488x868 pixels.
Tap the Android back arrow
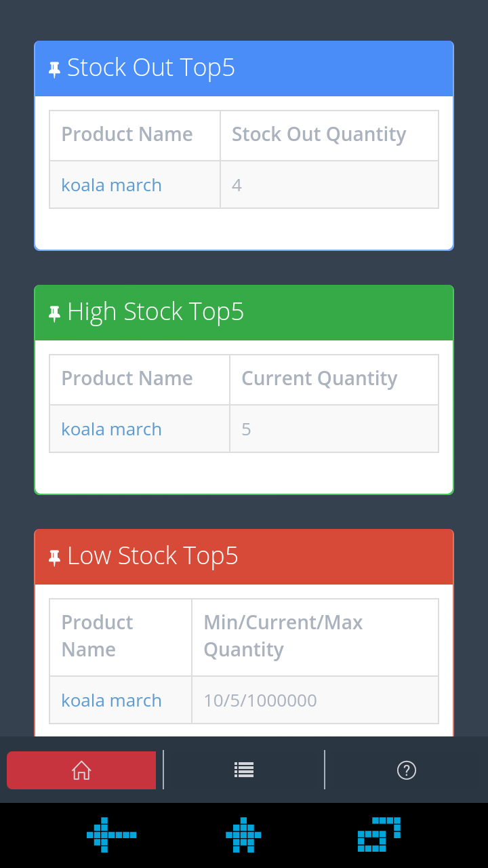111,834
